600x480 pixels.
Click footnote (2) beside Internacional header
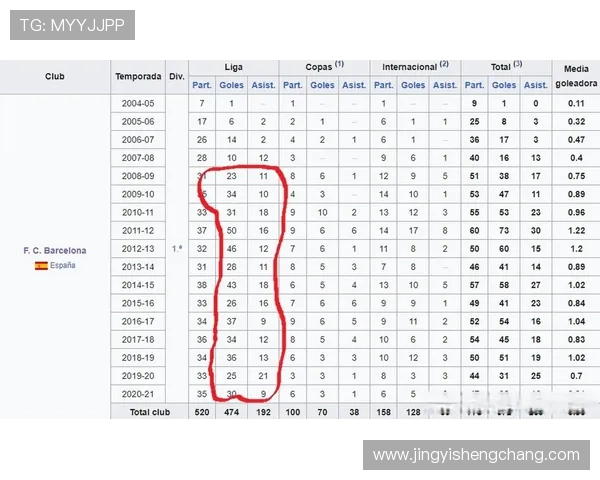tap(443, 66)
